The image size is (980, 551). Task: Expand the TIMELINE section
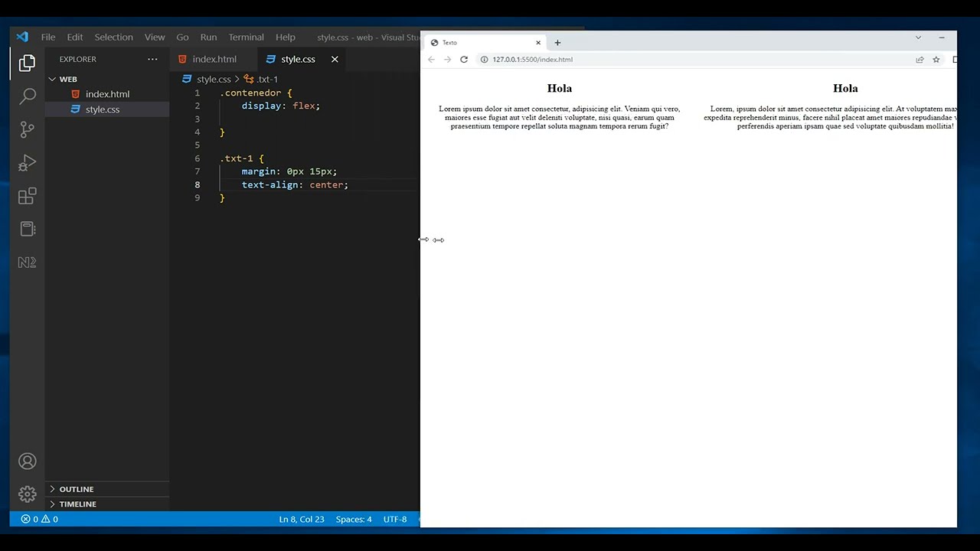[77, 504]
